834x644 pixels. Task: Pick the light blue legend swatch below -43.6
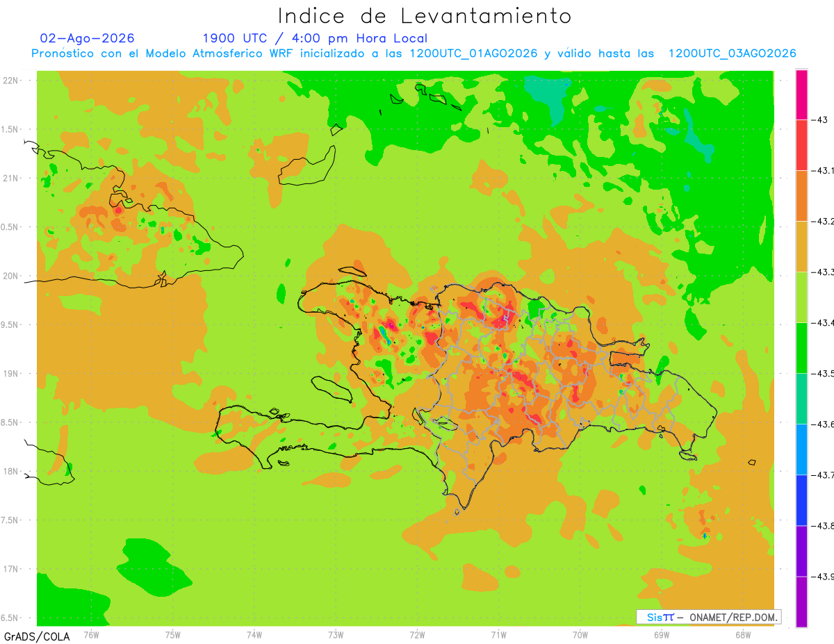pyautogui.click(x=801, y=449)
